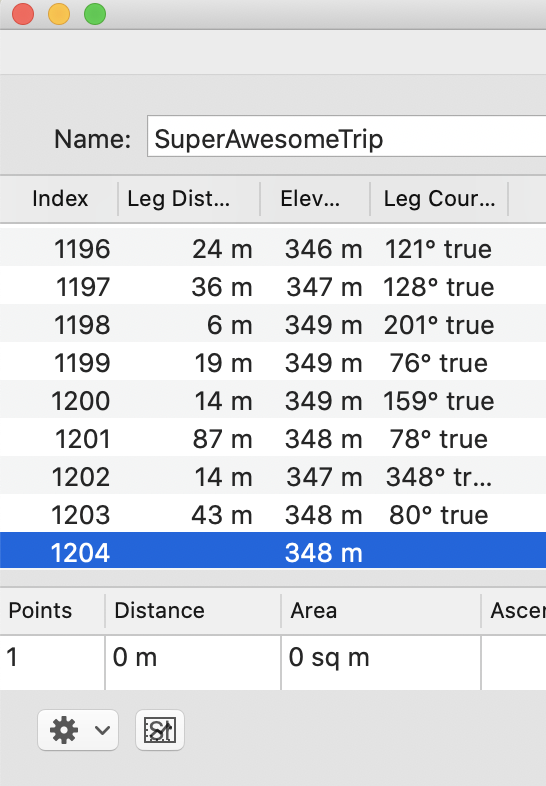Select point row 1197
546x786 pixels.
pos(273,287)
